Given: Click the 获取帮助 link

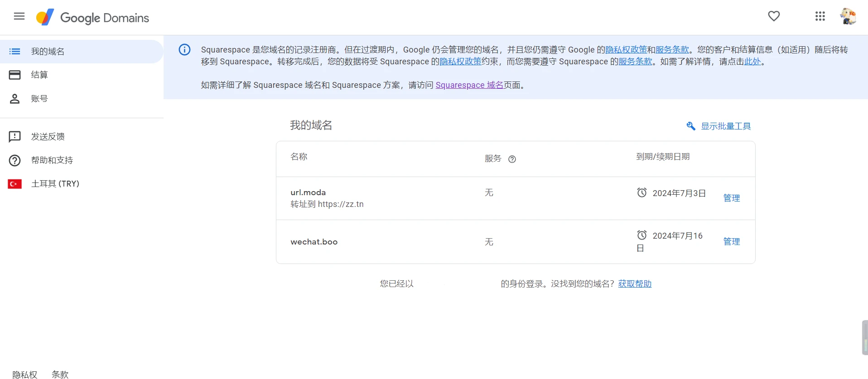Looking at the screenshot, I should point(634,284).
